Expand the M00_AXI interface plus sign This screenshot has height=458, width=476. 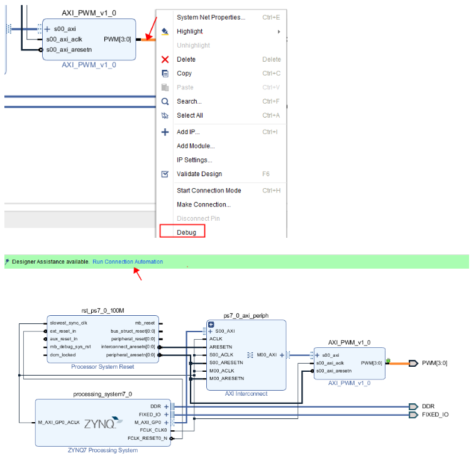(x=282, y=355)
